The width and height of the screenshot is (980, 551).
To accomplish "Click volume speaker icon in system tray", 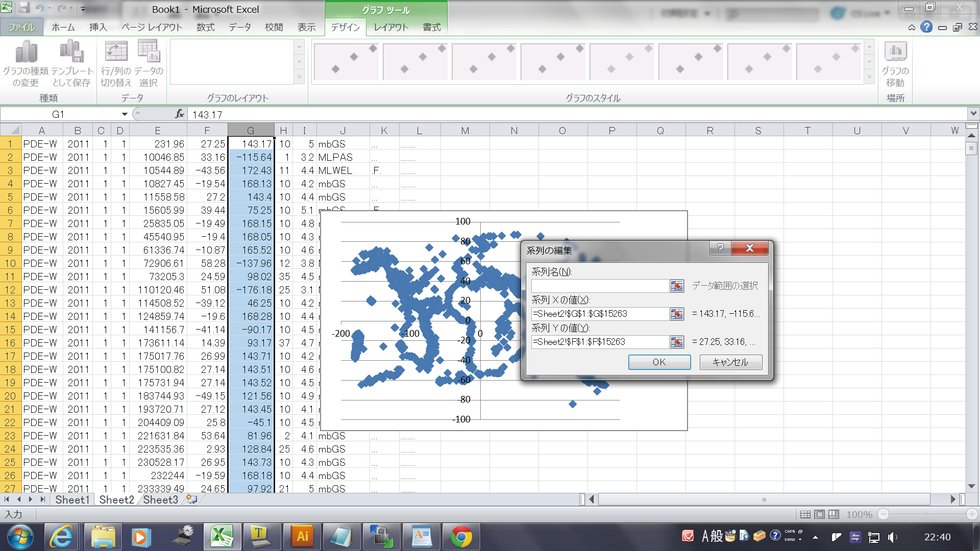I will [x=892, y=537].
